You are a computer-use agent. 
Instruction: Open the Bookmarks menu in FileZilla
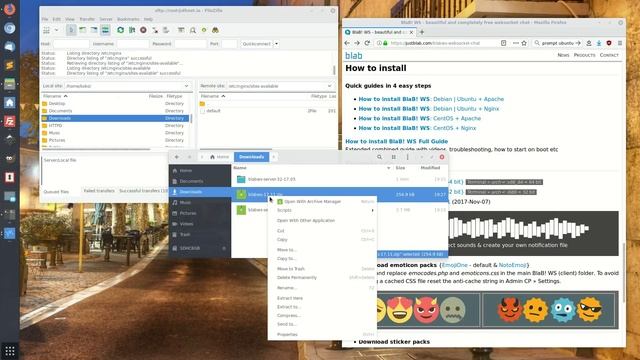[128, 19]
